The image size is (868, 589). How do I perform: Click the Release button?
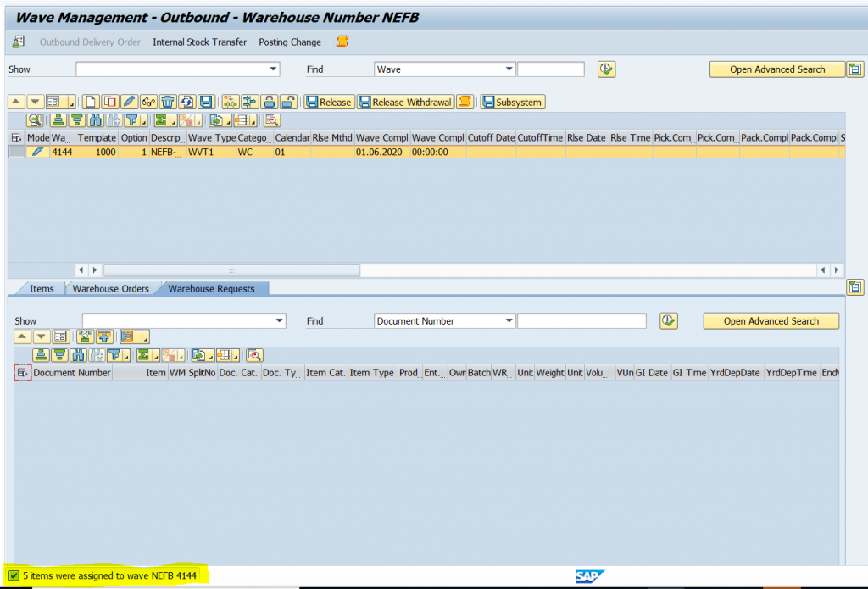click(330, 102)
